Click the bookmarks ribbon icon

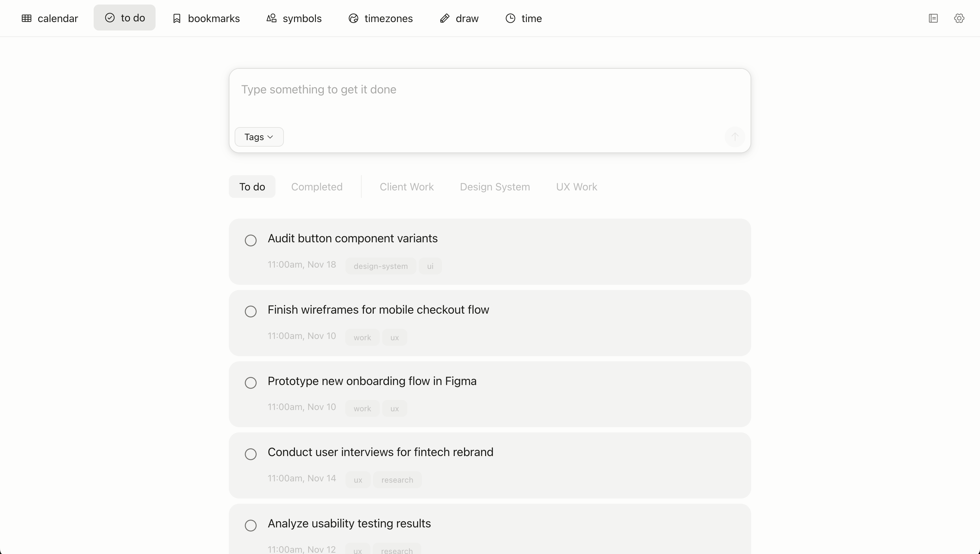[x=177, y=18]
